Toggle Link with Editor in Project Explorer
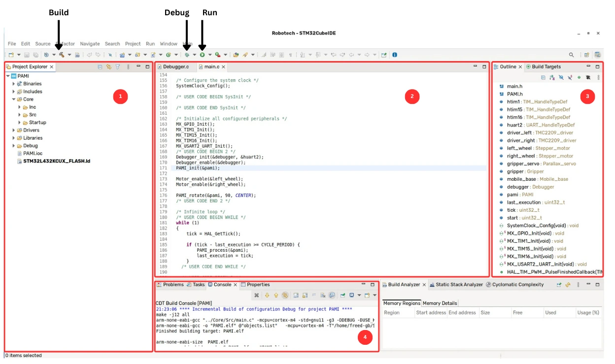The height and width of the screenshot is (364, 615). (x=108, y=66)
